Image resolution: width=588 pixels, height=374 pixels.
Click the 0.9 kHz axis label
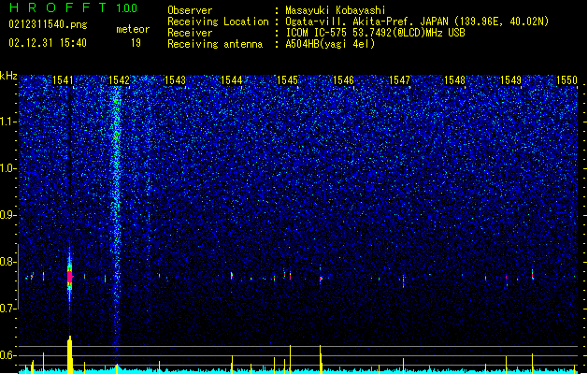(x=8, y=215)
